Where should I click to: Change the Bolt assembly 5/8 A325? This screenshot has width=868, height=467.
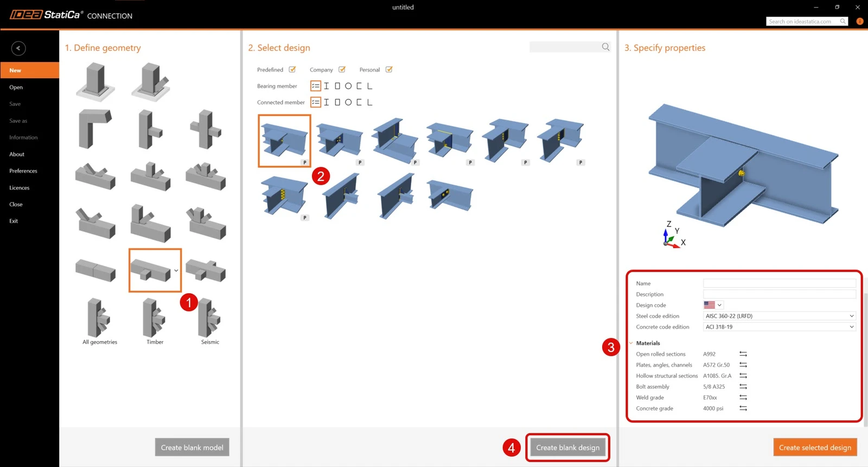click(x=743, y=387)
